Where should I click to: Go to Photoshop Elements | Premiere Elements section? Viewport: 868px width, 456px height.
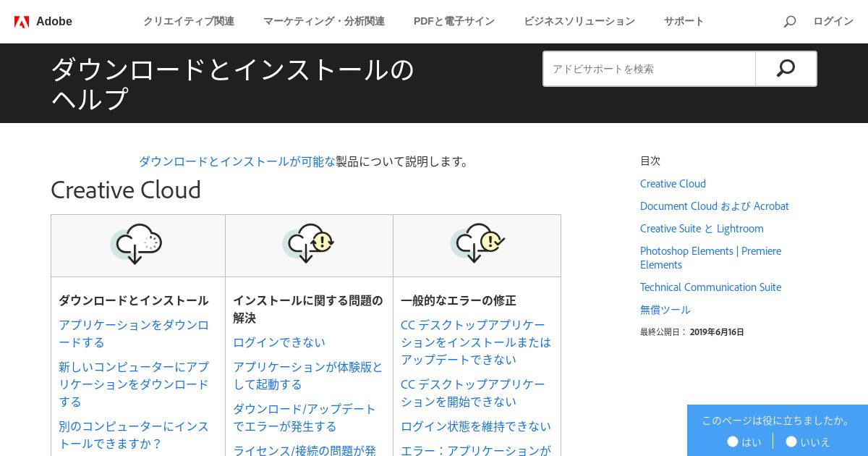[710, 258]
